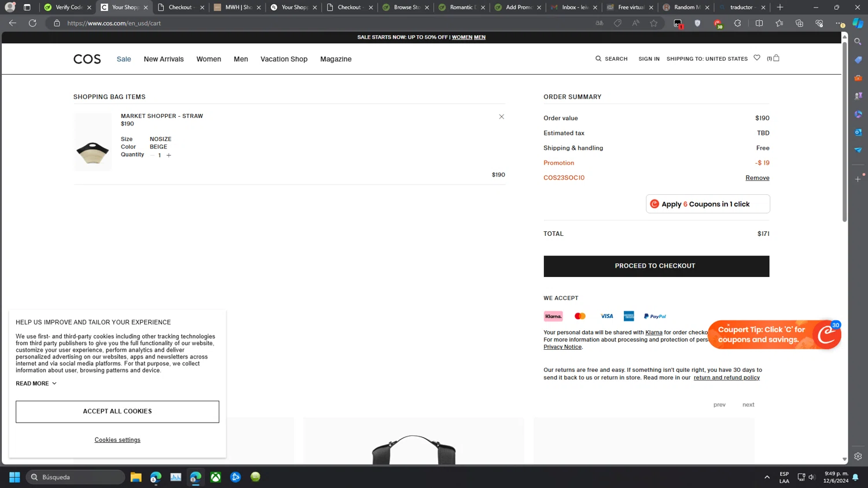Open the Favorites list icon
Viewport: 868px width, 488px height.
[779, 23]
